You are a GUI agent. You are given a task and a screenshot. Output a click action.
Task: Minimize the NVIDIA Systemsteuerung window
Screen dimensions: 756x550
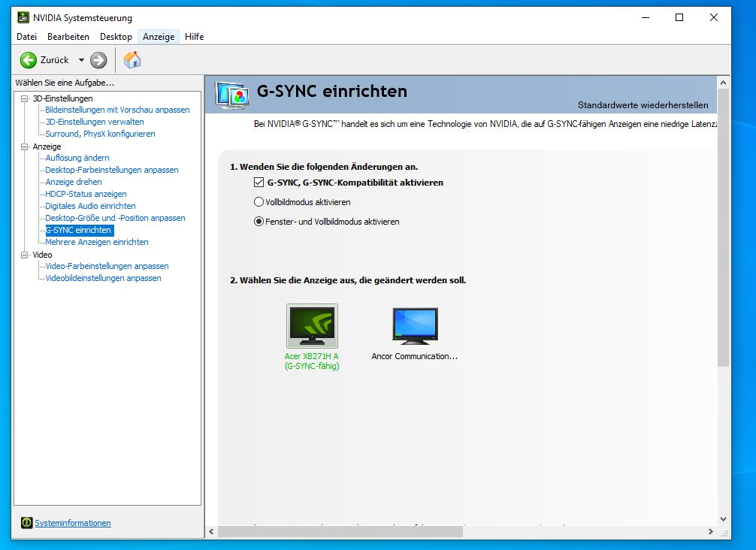tap(645, 18)
